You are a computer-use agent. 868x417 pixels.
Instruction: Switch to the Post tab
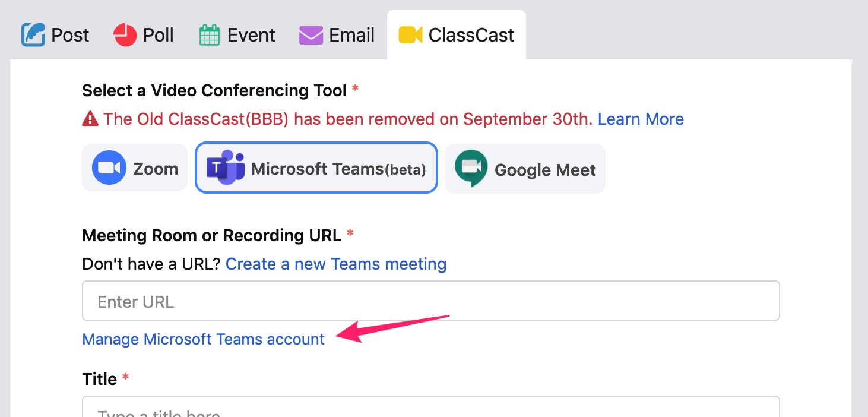(55, 35)
